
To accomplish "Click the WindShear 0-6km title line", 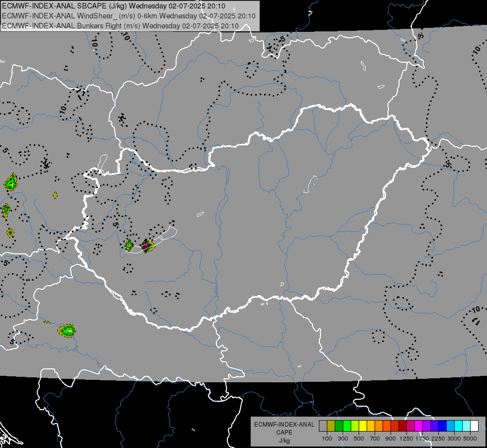I will pos(128,16).
